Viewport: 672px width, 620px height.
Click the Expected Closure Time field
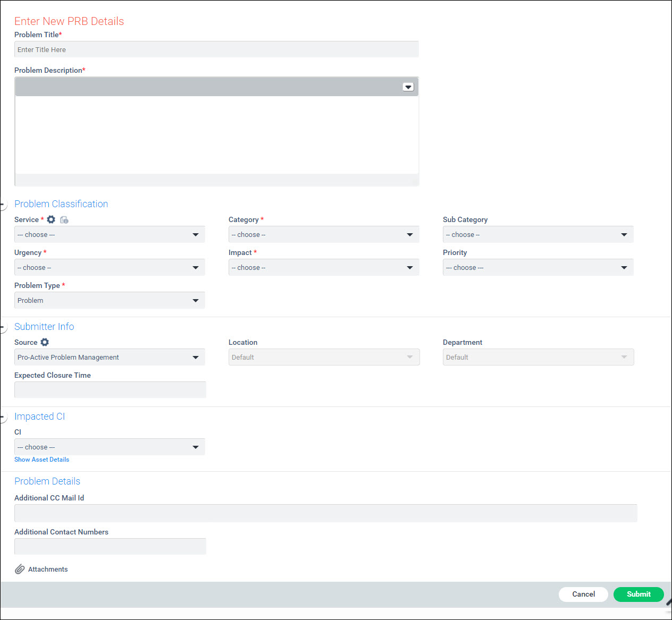click(110, 389)
